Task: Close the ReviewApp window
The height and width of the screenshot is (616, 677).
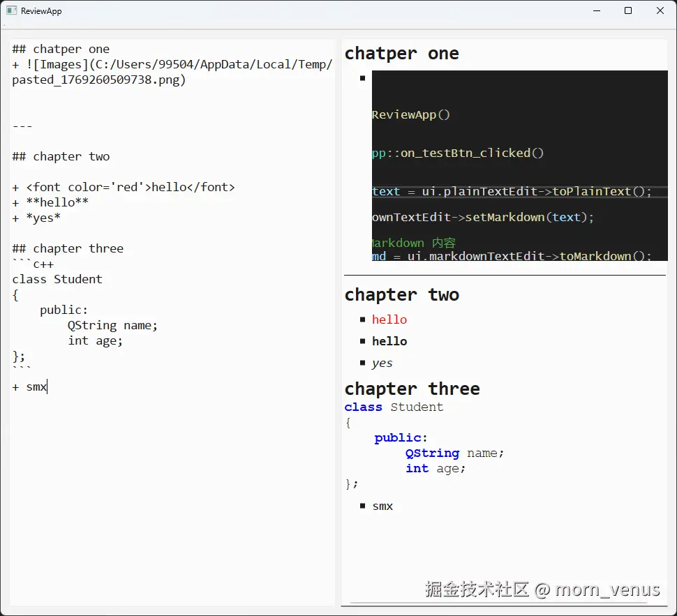Action: click(660, 10)
